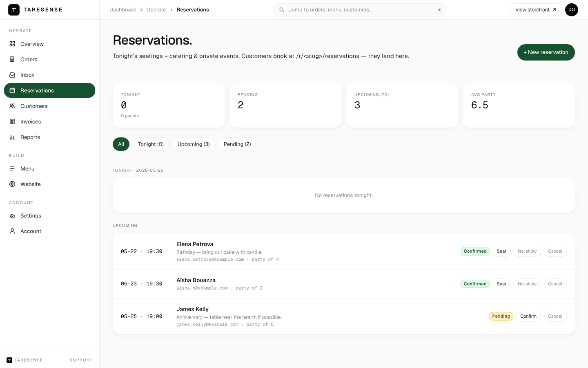This screenshot has width=588, height=368.
Task: Click Dashboard breadcrumb link
Action: click(122, 10)
